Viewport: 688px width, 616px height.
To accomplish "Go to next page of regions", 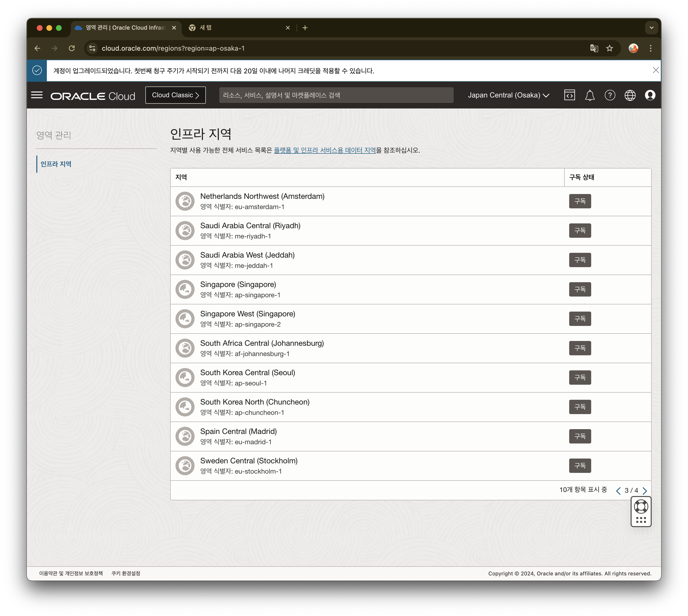I will pos(645,490).
